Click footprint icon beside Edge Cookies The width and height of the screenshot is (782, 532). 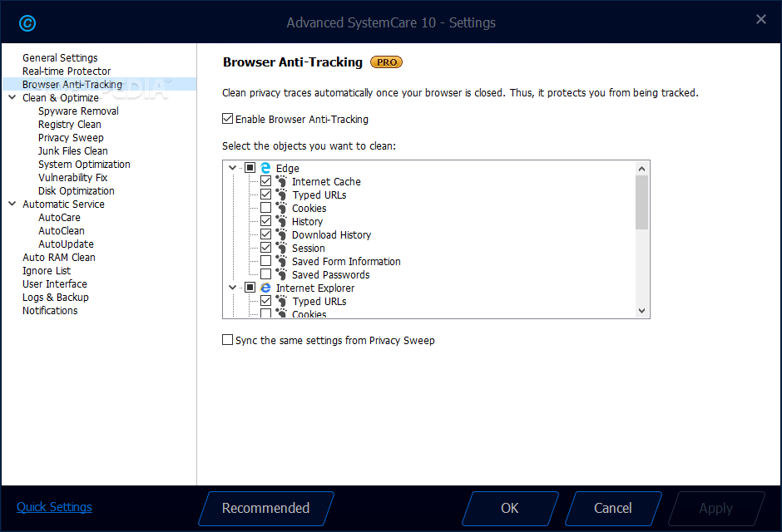coord(282,208)
